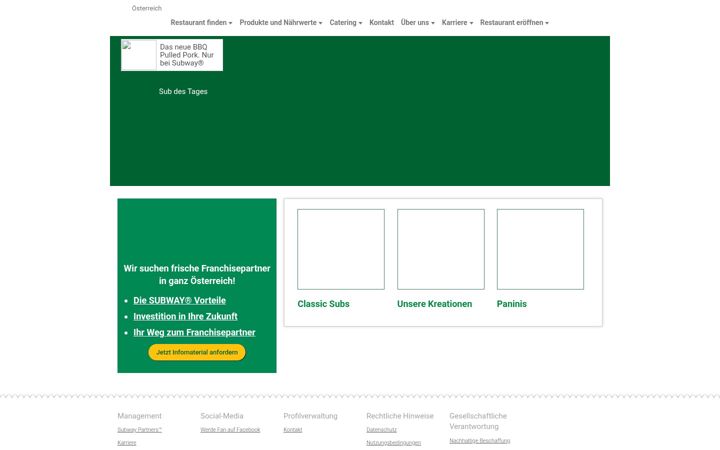Open the Unsere Kreationen image tile
Image resolution: width=720 pixels, height=450 pixels.
441,249
